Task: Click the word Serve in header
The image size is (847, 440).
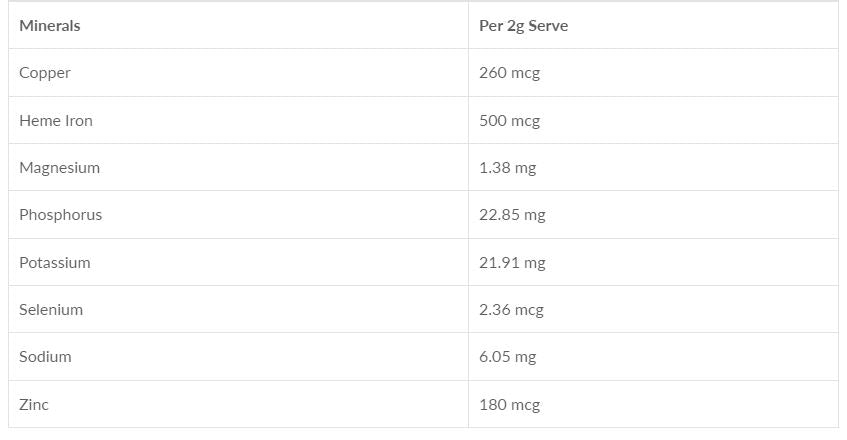Action: coord(548,26)
